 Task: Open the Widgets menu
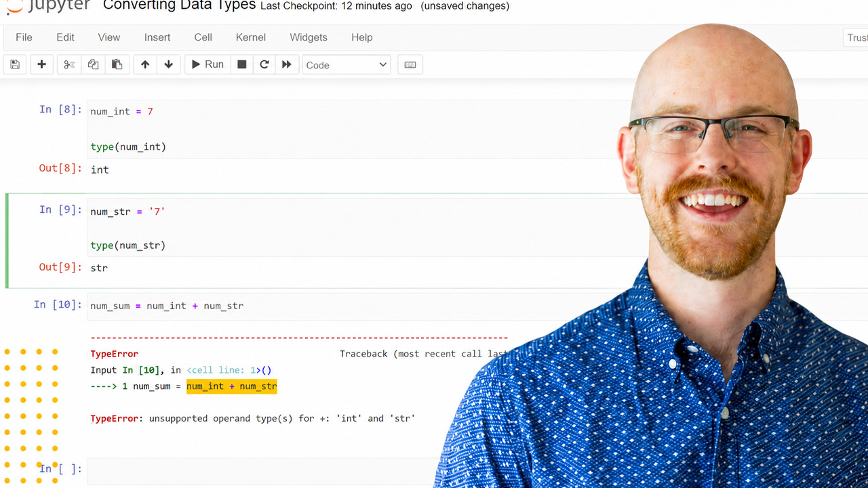(x=309, y=37)
